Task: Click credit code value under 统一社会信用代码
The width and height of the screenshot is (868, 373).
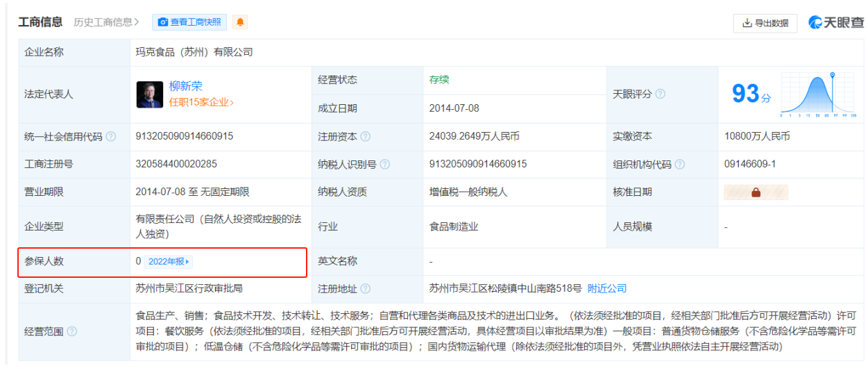Action: click(185, 136)
